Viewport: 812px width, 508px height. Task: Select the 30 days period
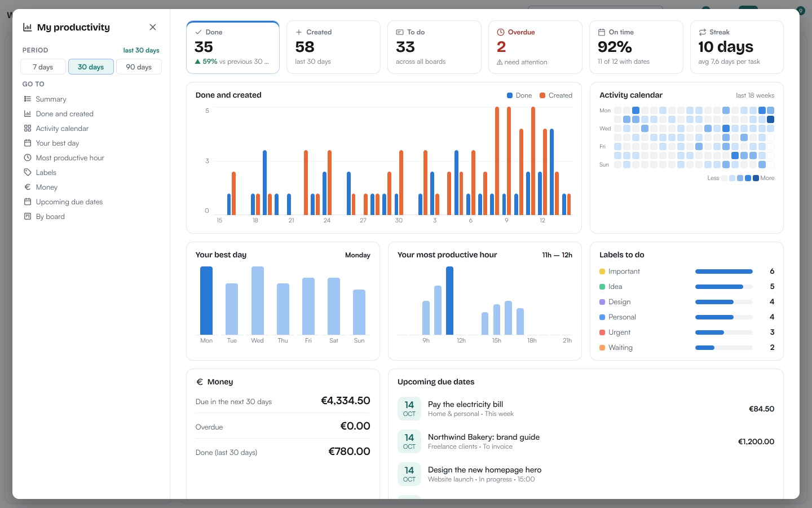tap(91, 67)
